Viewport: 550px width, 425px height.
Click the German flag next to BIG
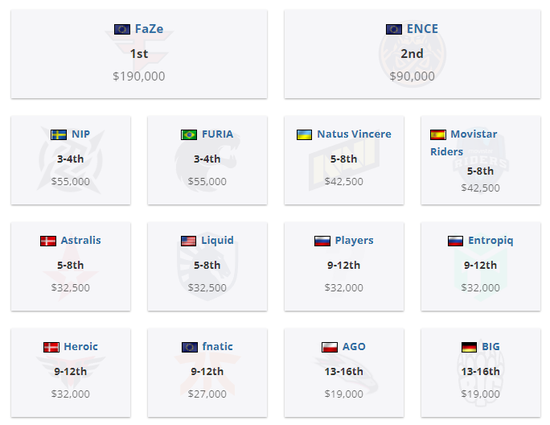(469, 347)
